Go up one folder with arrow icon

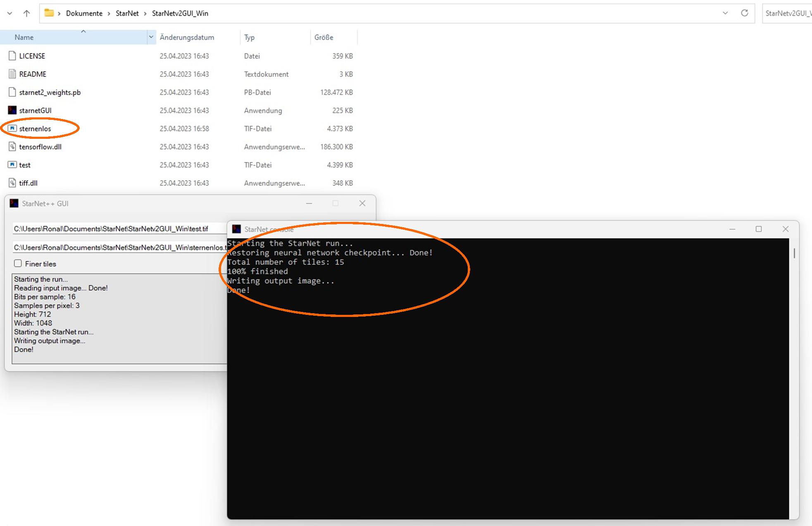click(x=26, y=13)
